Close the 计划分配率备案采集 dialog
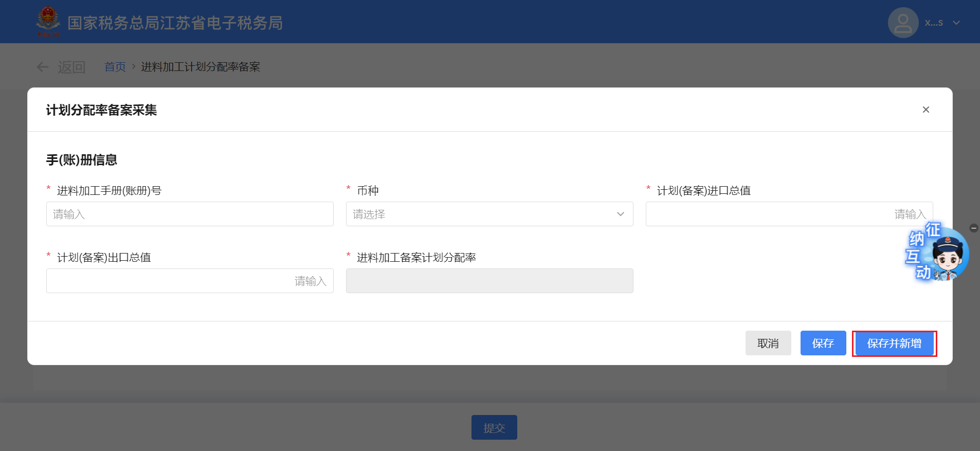The height and width of the screenshot is (451, 980). pyautogui.click(x=925, y=110)
